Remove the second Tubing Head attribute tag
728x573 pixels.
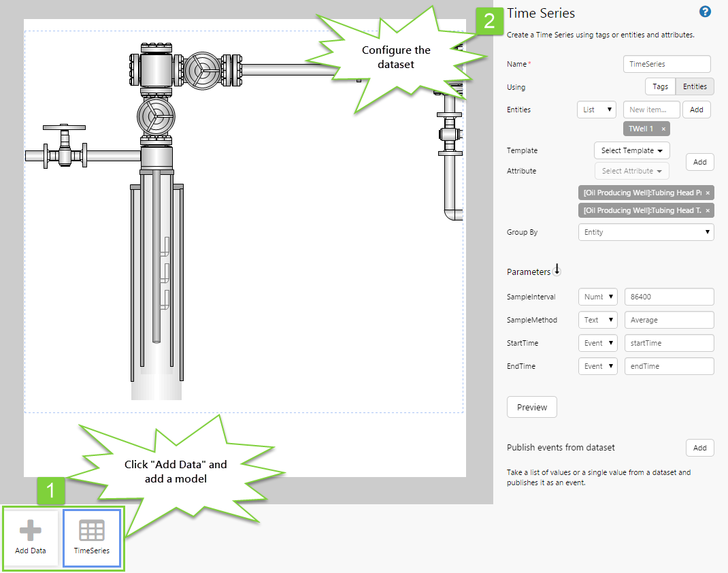[x=708, y=211]
